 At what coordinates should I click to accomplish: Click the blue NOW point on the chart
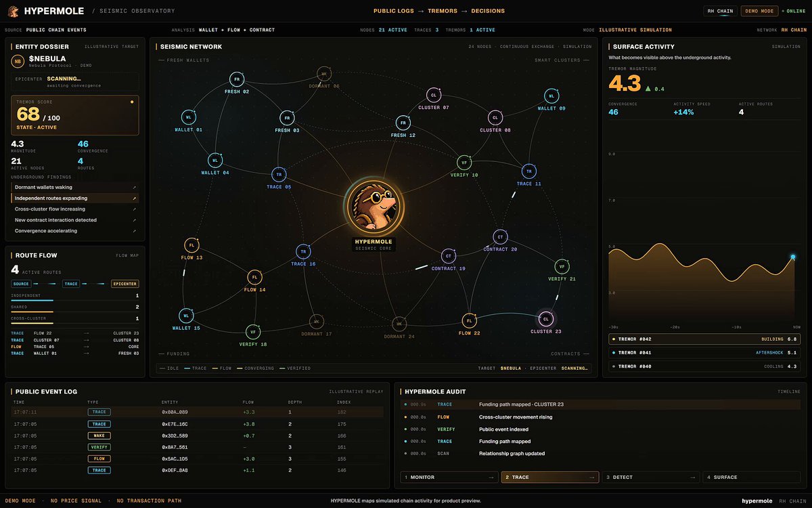tap(793, 257)
